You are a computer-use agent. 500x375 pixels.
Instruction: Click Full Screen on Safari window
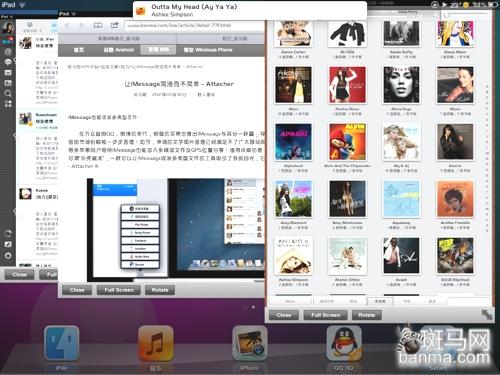click(119, 290)
